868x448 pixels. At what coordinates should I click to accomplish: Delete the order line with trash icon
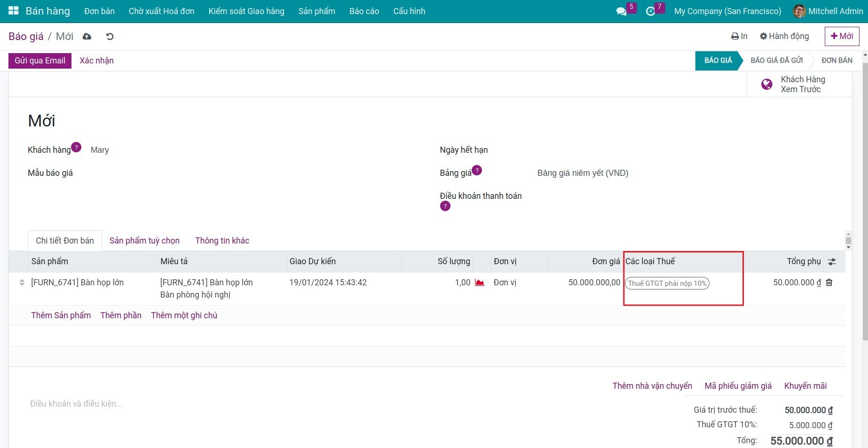pos(829,283)
